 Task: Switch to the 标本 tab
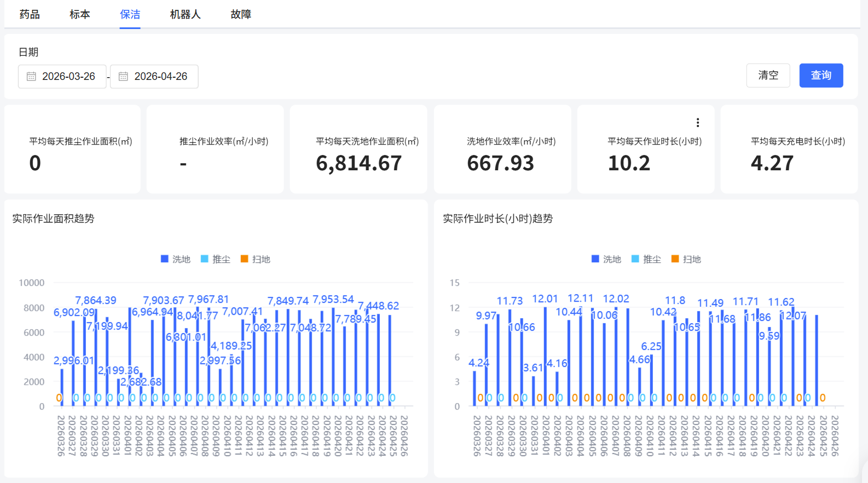point(80,14)
